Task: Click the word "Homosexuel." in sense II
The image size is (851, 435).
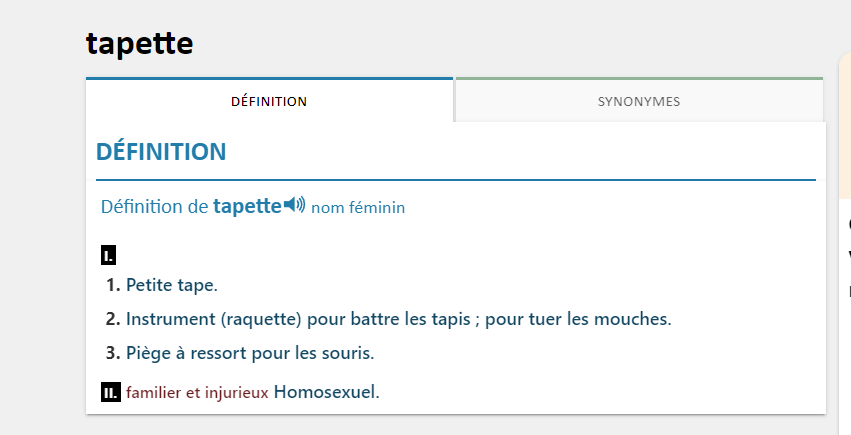Action: tap(327, 392)
